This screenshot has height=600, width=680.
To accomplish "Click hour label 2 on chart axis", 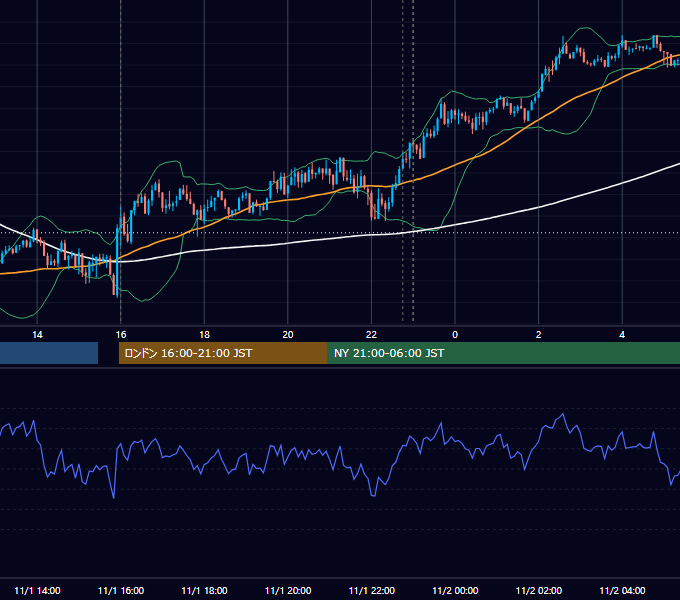I will pyautogui.click(x=539, y=335).
